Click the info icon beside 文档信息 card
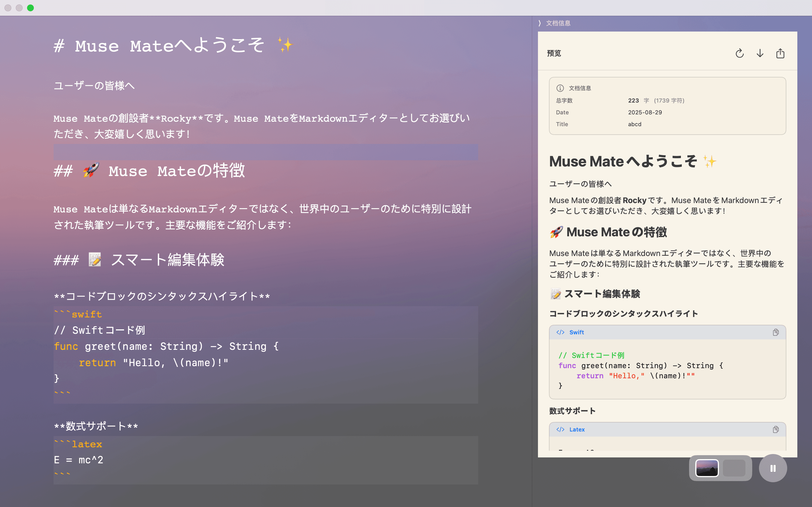Screen dimensions: 812x507 560,88
